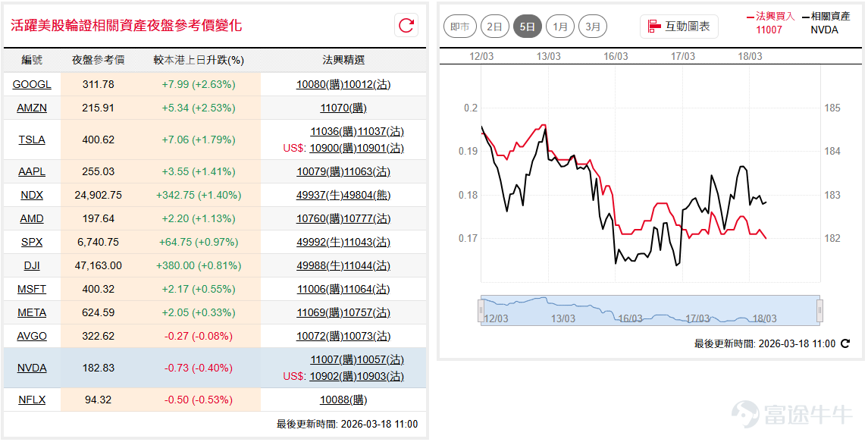
Task: Open the META ticker link
Action: (32, 312)
